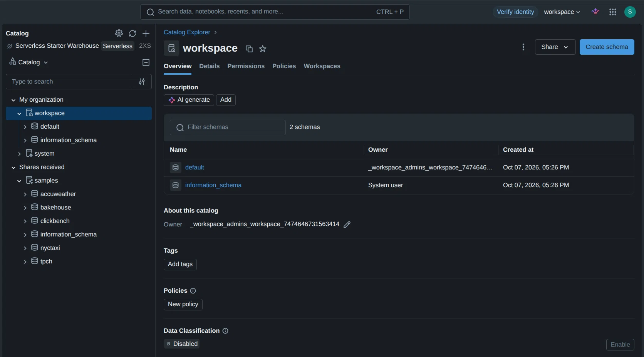The image size is (644, 357).
Task: Switch to the Details tab
Action: [210, 66]
